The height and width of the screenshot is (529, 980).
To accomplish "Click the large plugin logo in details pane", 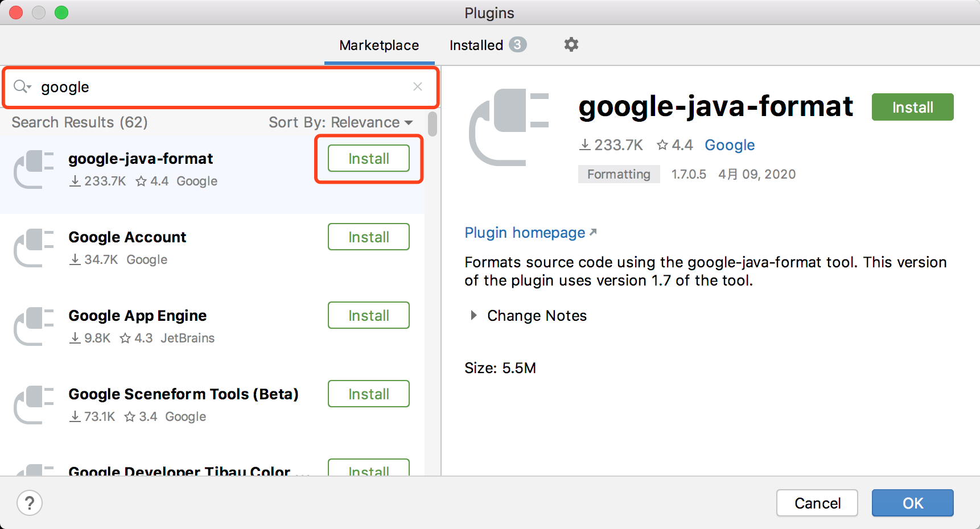I will click(508, 127).
